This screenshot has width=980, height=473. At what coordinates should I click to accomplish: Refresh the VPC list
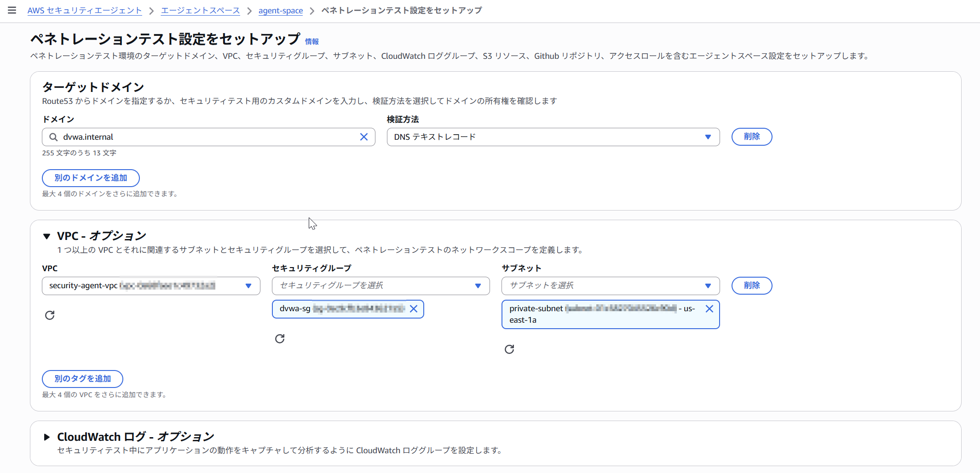(x=50, y=315)
